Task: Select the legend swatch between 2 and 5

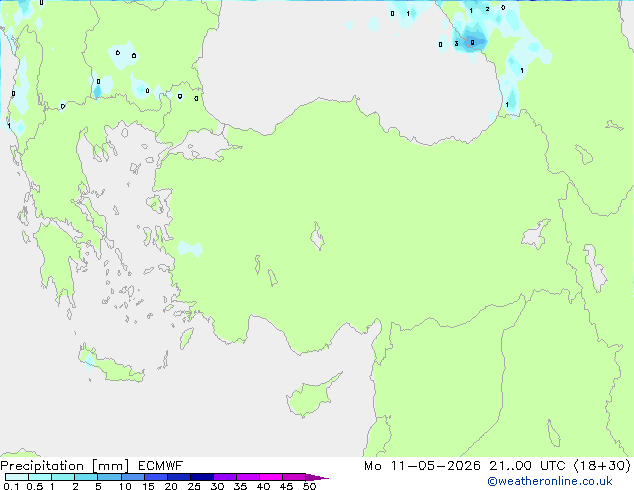Action: [86, 477]
